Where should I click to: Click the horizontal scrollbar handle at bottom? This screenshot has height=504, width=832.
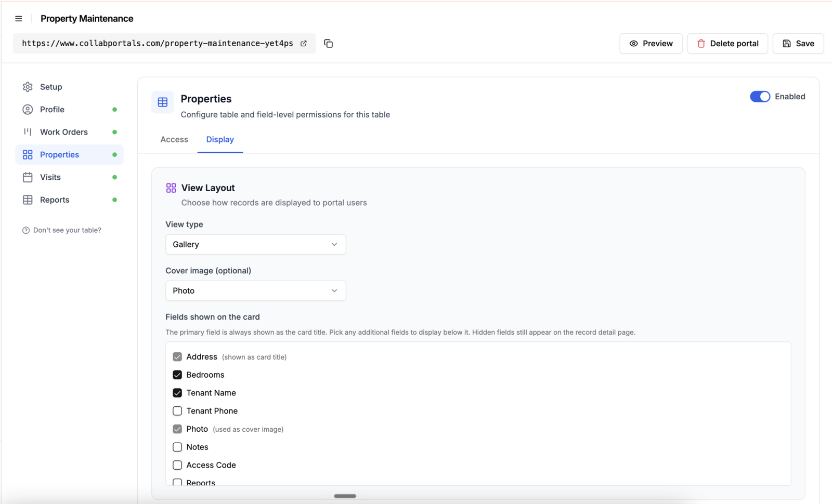coord(345,496)
